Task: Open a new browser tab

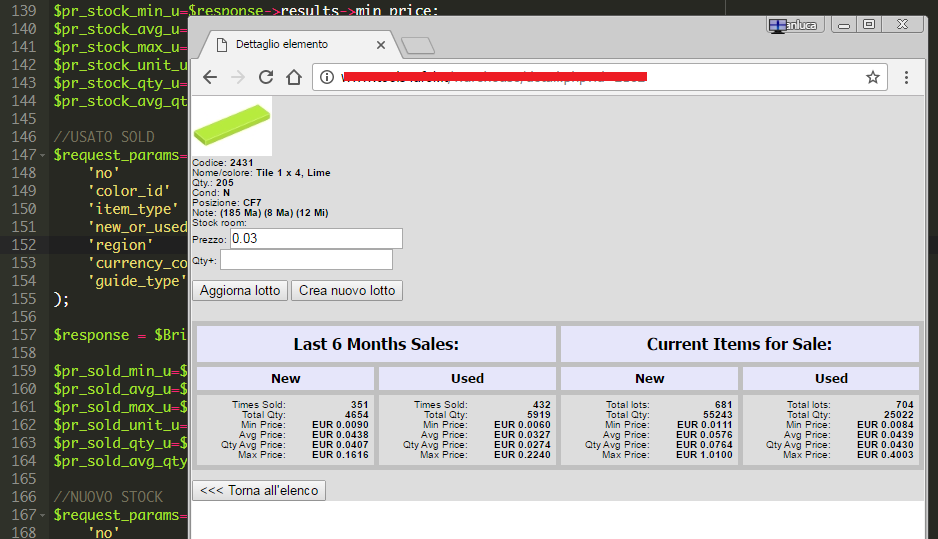Action: [x=418, y=45]
